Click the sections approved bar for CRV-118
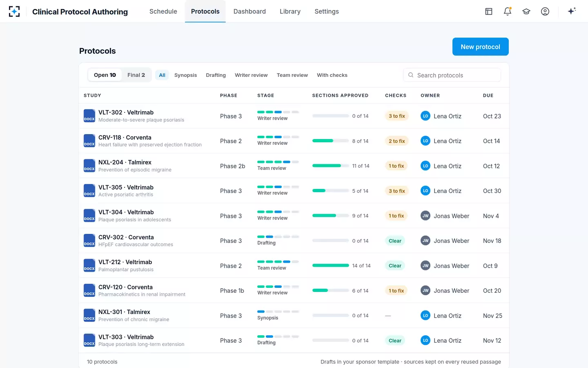Viewport: 588px width, 368px height. pos(331,141)
